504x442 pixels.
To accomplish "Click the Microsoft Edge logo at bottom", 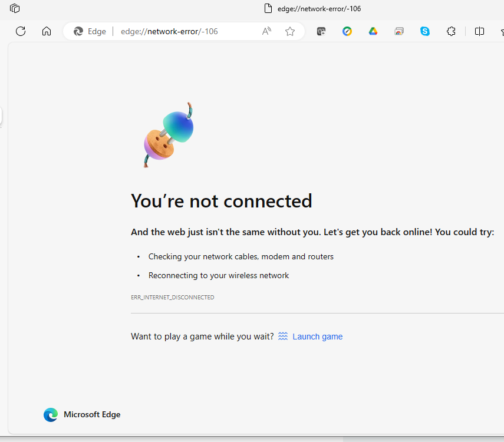I will click(x=51, y=415).
